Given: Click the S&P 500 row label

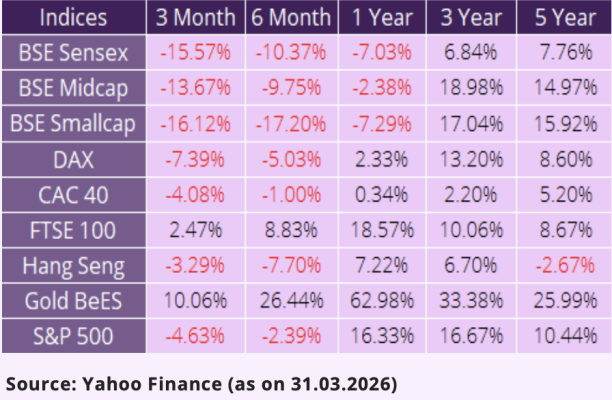Looking at the screenshot, I should coord(74,335).
